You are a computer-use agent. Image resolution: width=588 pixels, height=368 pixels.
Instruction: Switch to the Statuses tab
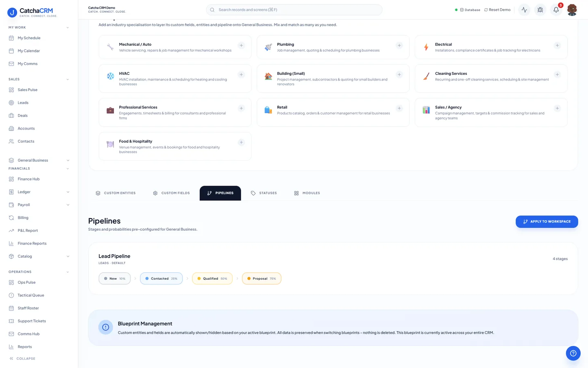(264, 193)
